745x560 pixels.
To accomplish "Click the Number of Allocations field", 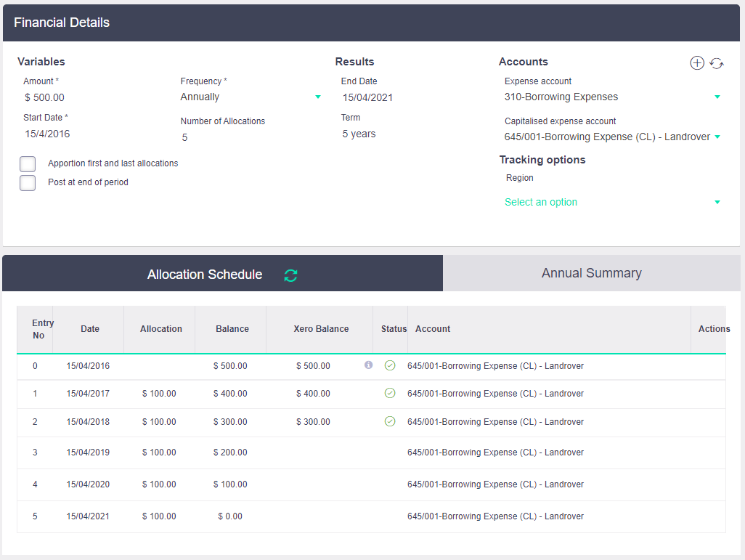I will pyautogui.click(x=184, y=138).
